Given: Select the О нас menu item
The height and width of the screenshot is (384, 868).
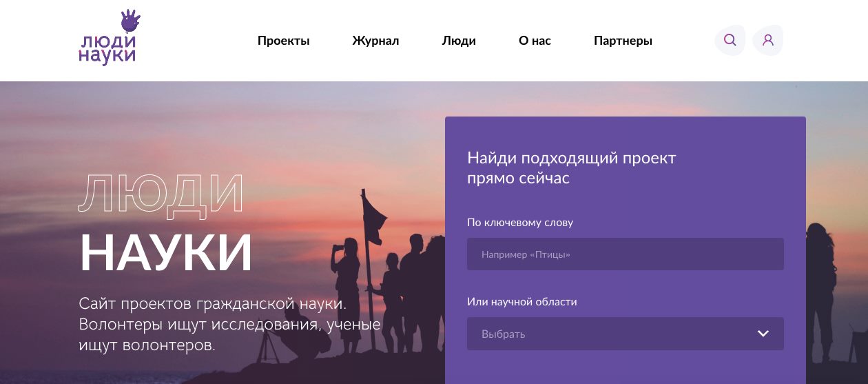Looking at the screenshot, I should click(x=535, y=41).
